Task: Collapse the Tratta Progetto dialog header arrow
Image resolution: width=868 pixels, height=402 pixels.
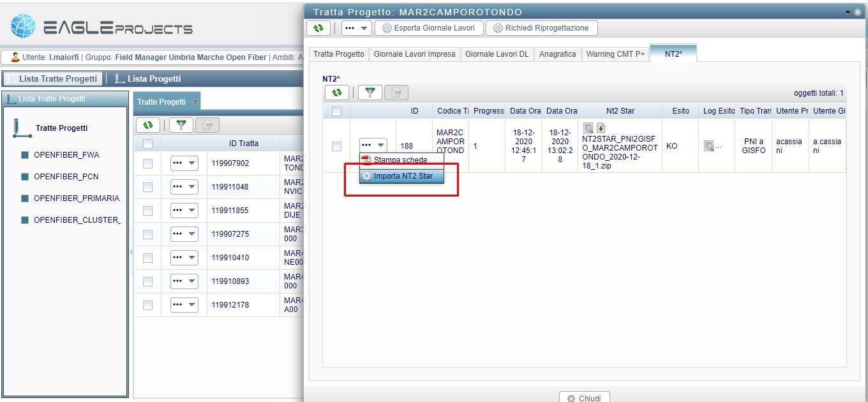Action: (x=848, y=11)
